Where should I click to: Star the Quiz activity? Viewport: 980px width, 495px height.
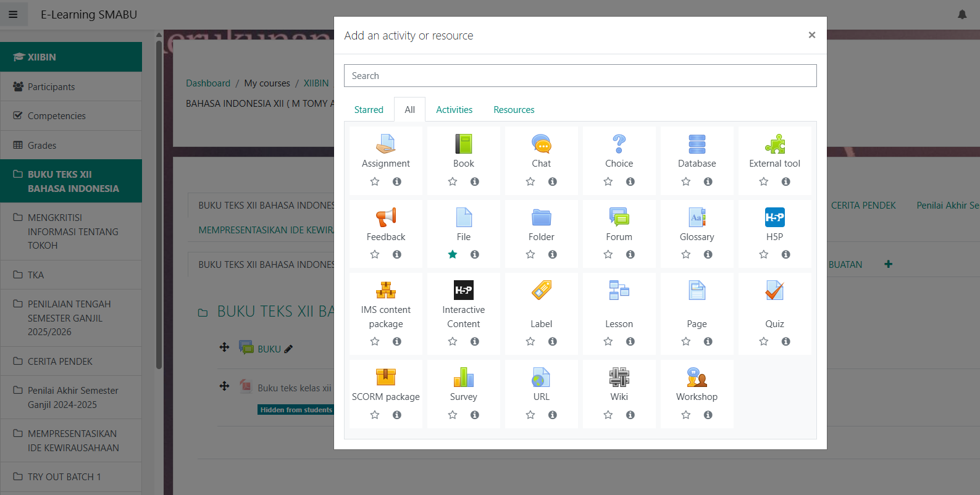click(x=764, y=341)
